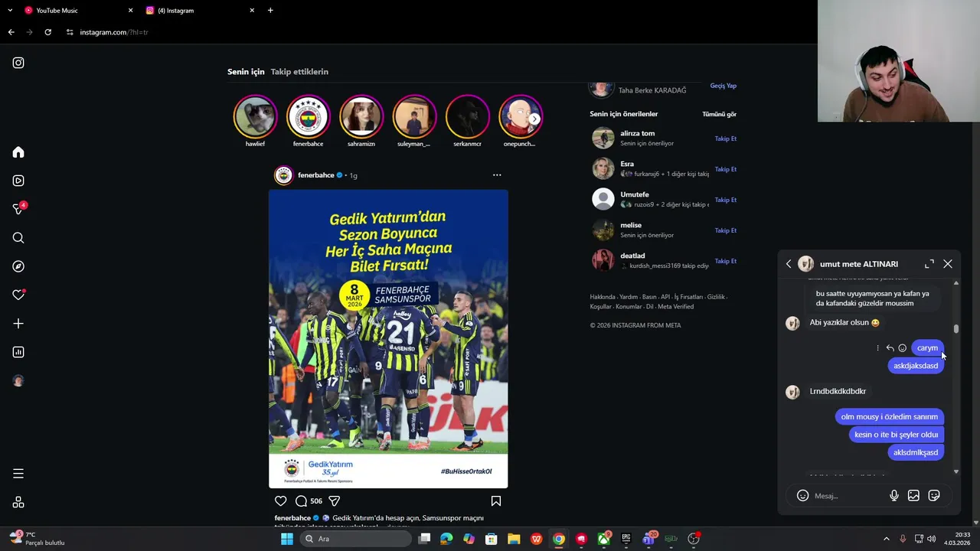The height and width of the screenshot is (551, 980).
Task: Select the Instagram browser tab
Action: point(199,11)
